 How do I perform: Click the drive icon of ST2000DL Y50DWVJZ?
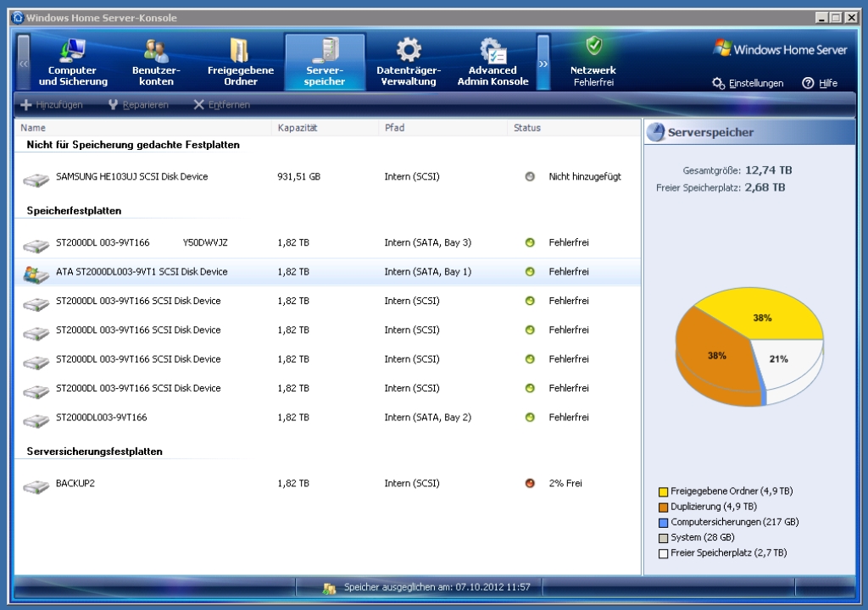[x=36, y=245]
